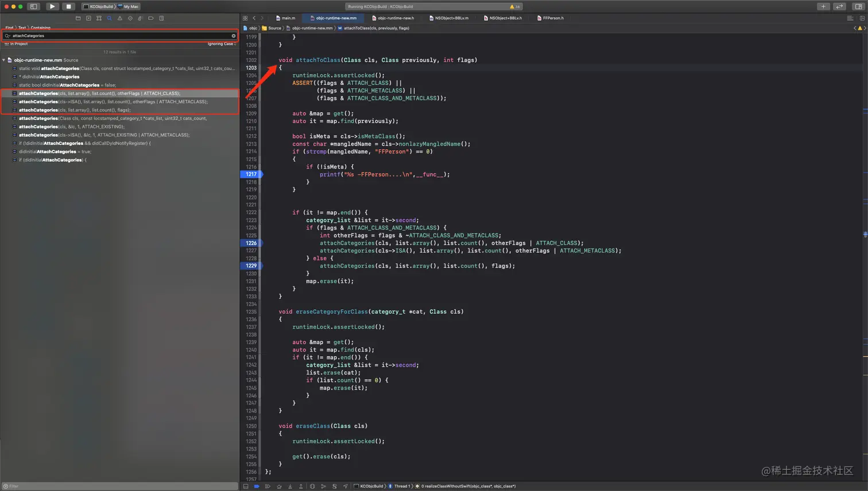Open the Simulate Location arrow icon
The width and height of the screenshot is (868, 491).
[346, 486]
